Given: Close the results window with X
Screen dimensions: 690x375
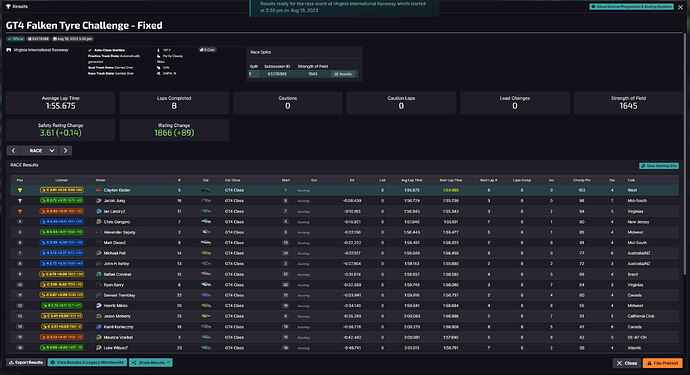Looking at the screenshot, I should (681, 7).
